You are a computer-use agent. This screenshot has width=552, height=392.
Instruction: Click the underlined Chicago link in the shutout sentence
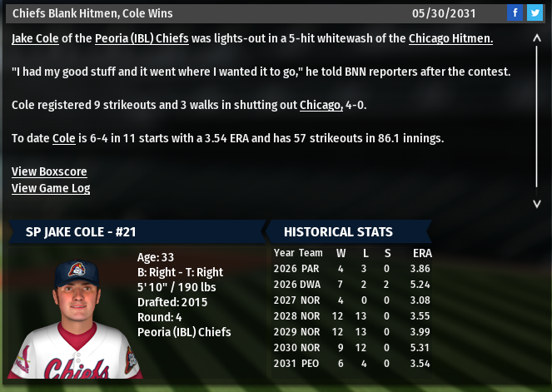pos(321,105)
